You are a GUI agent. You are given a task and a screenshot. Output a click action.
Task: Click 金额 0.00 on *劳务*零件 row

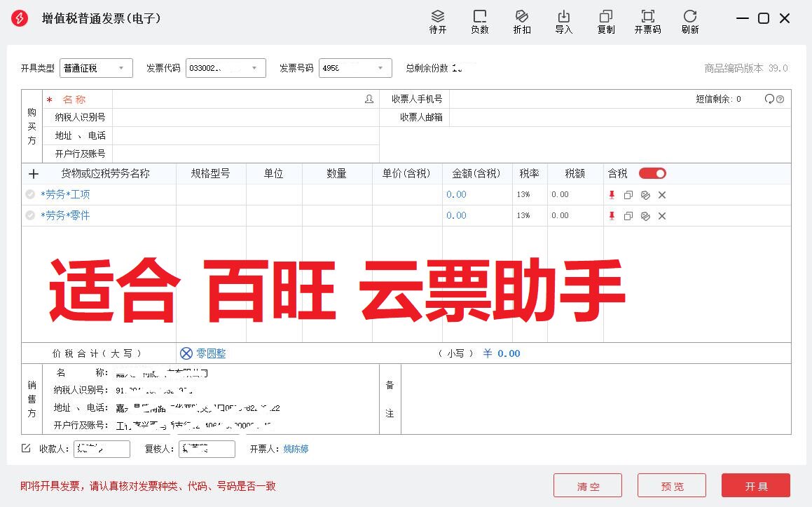tap(456, 215)
